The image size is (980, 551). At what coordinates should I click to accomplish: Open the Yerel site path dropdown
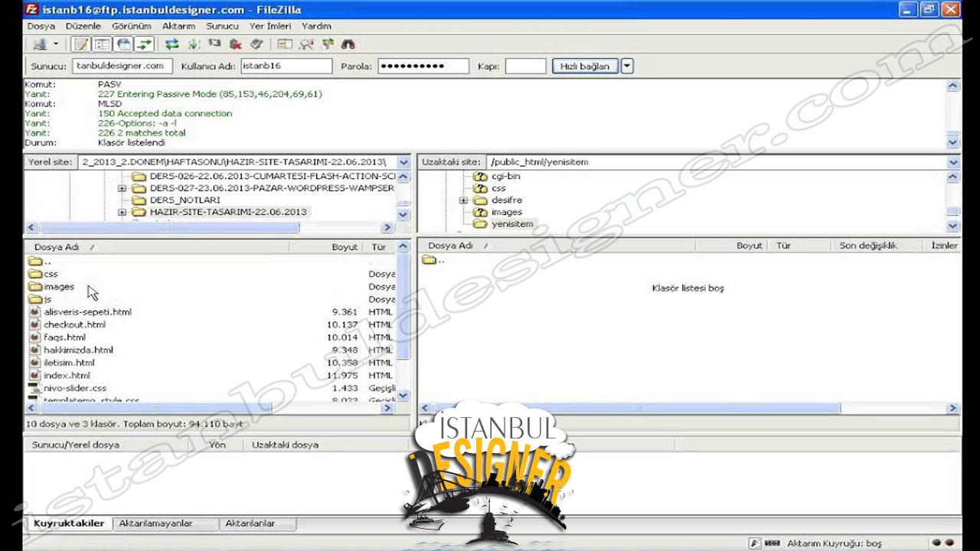[x=405, y=162]
